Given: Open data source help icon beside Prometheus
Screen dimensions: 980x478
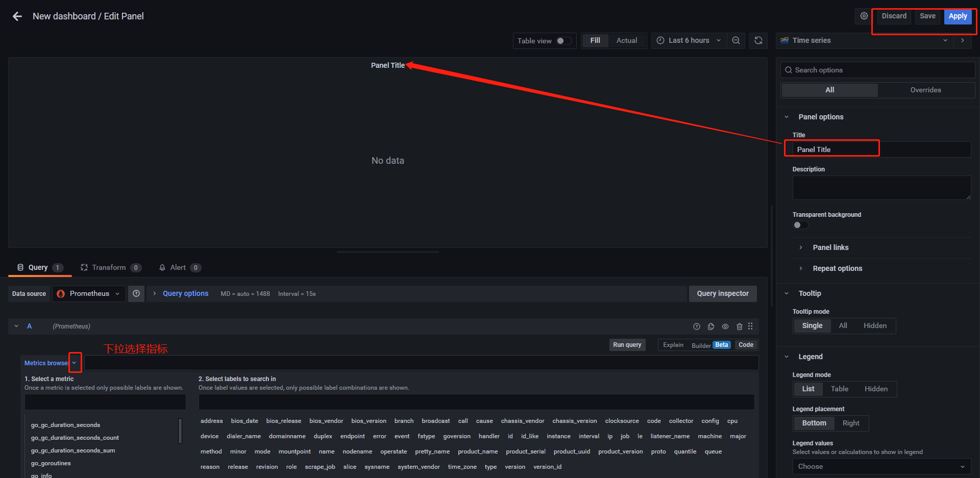Looking at the screenshot, I should (x=136, y=293).
